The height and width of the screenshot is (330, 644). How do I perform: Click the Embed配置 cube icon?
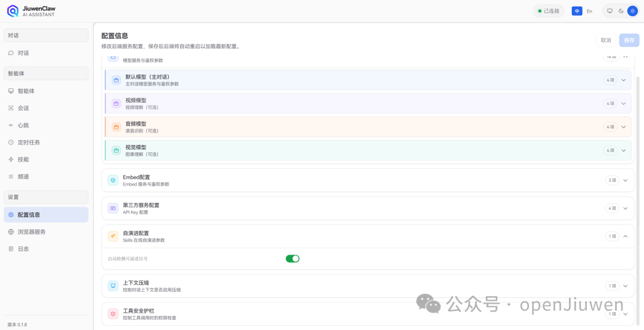point(113,180)
